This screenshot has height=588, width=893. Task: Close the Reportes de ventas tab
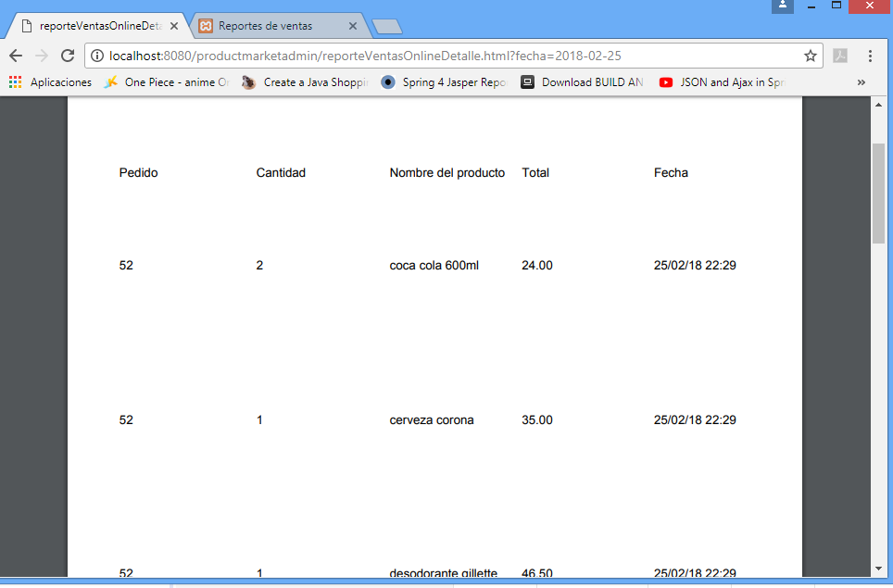353,26
